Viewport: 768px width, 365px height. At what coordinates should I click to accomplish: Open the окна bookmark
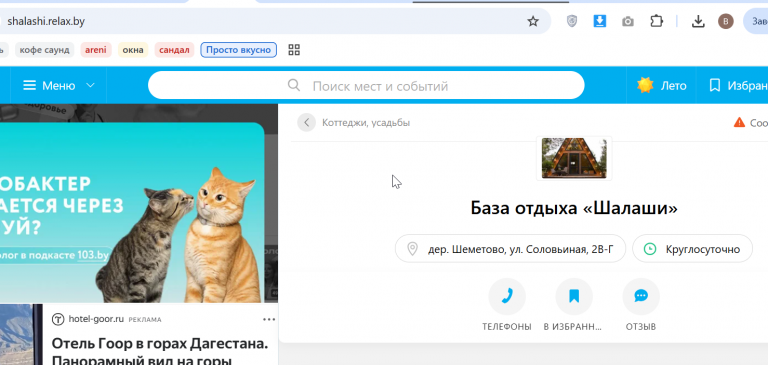[x=133, y=49]
